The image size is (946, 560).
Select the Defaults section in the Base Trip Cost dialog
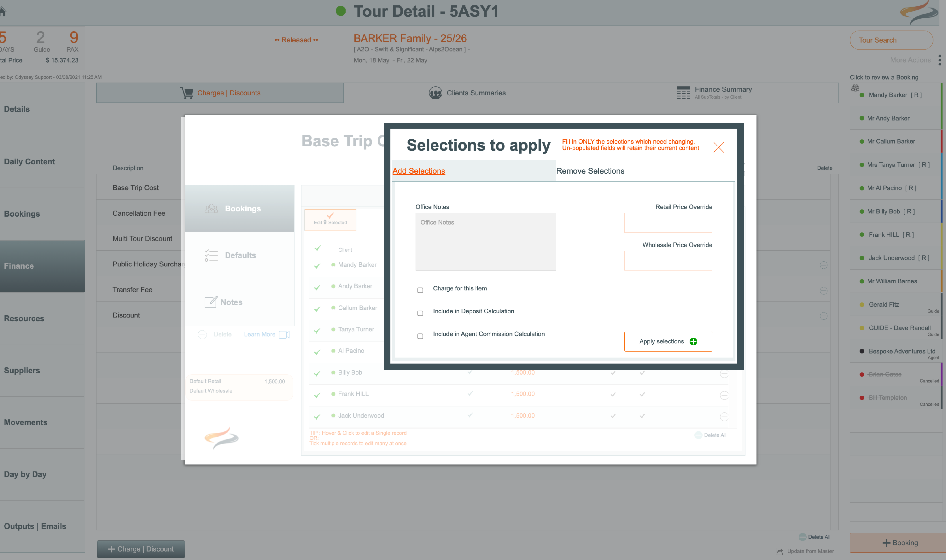click(x=239, y=255)
